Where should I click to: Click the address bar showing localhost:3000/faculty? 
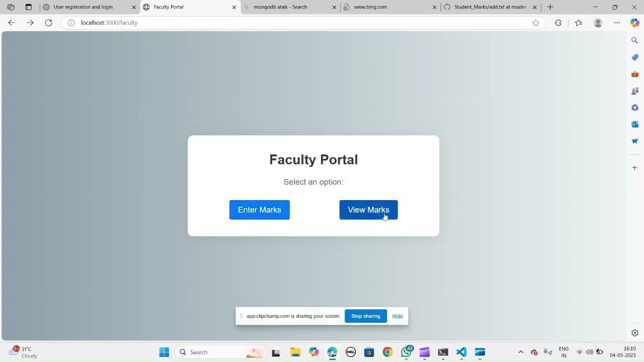click(302, 23)
